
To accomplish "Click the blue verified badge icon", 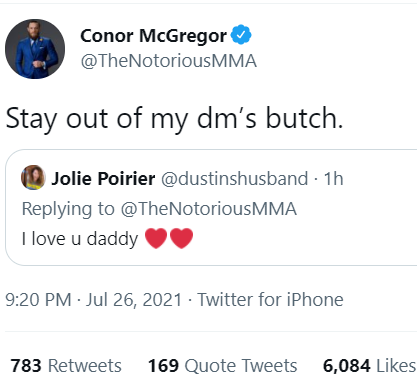I will pos(241,35).
